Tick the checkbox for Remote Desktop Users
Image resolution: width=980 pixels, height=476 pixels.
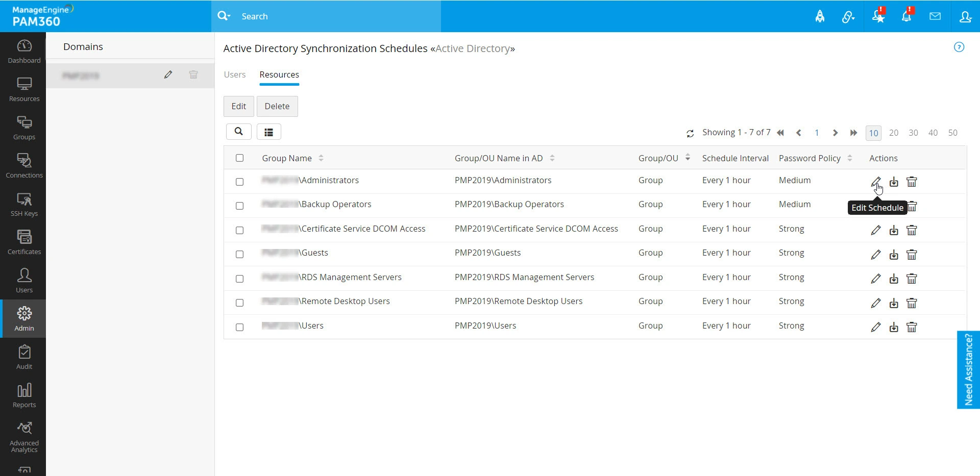[240, 303]
